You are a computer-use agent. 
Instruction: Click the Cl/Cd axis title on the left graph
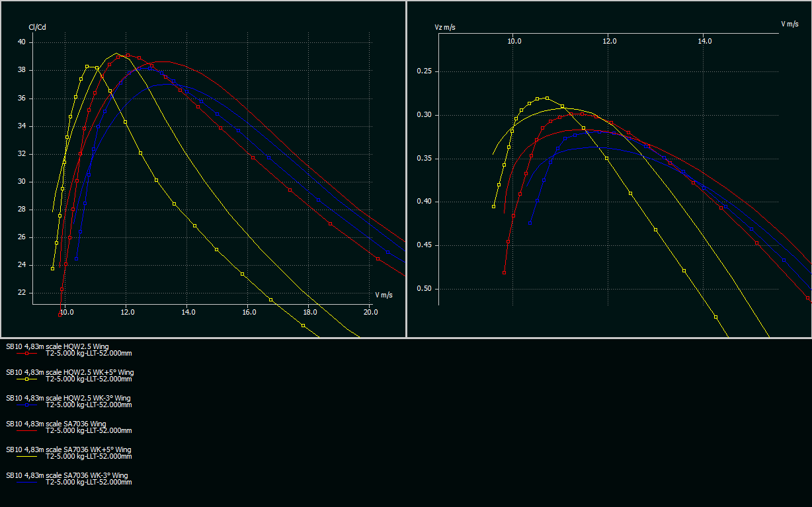[x=37, y=27]
